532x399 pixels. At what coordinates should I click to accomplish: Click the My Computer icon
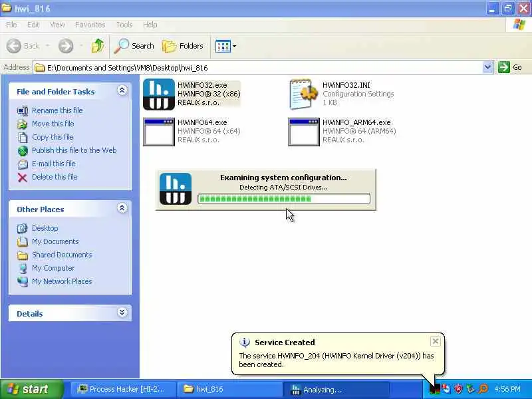[23, 269]
